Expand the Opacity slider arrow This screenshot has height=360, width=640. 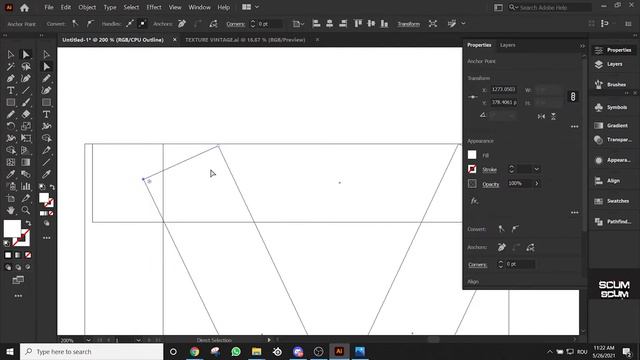pos(537,184)
